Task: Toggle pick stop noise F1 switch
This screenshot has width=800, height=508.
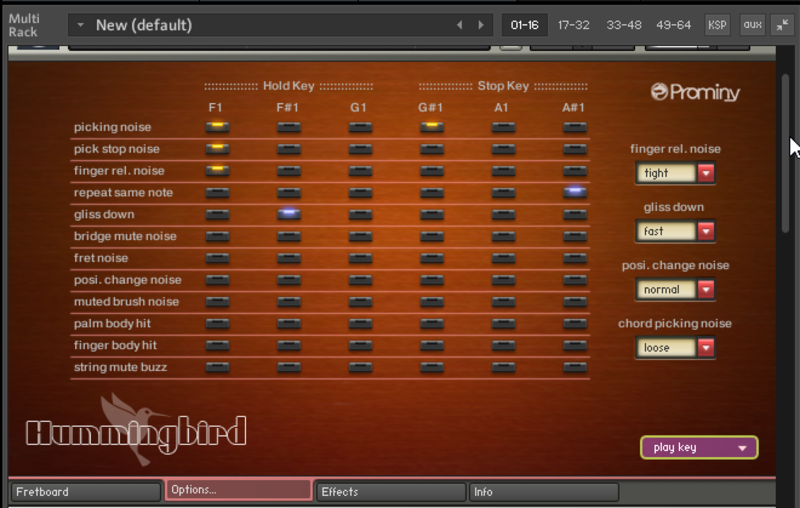Action: [217, 148]
